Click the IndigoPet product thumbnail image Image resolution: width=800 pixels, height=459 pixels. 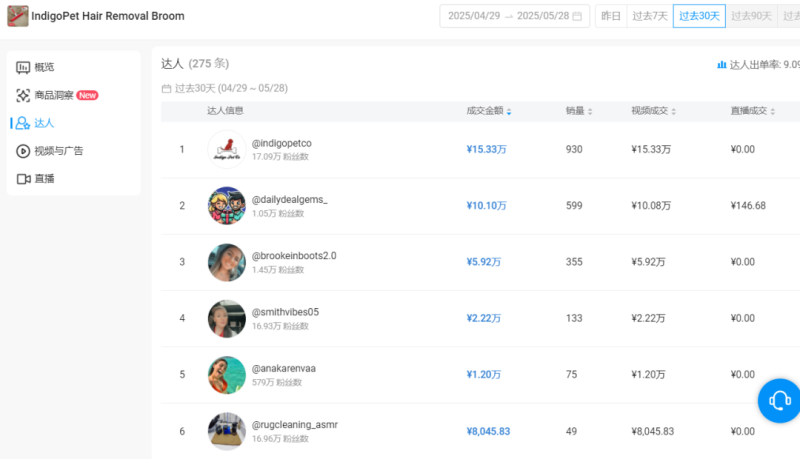pos(18,16)
